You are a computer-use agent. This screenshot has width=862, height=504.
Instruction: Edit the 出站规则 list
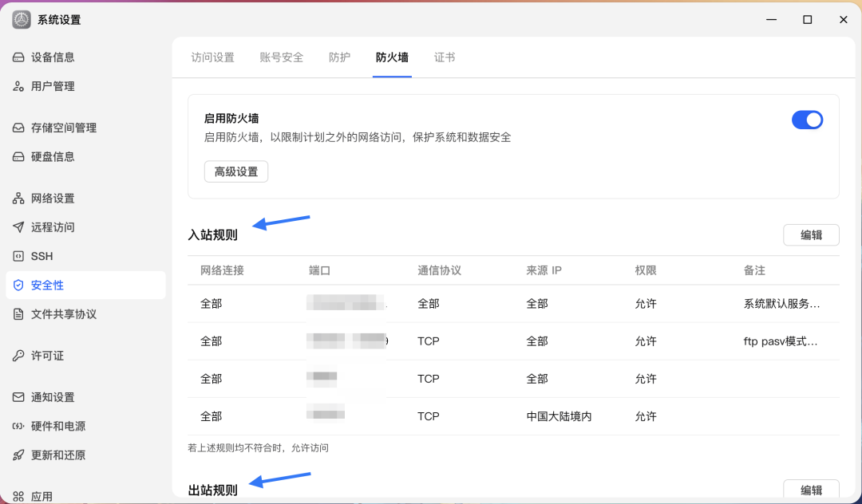(x=811, y=490)
